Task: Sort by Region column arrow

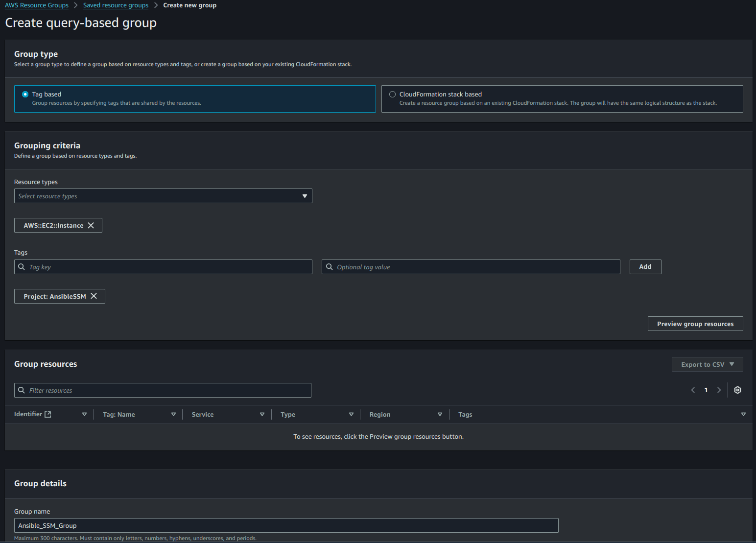Action: click(x=440, y=414)
